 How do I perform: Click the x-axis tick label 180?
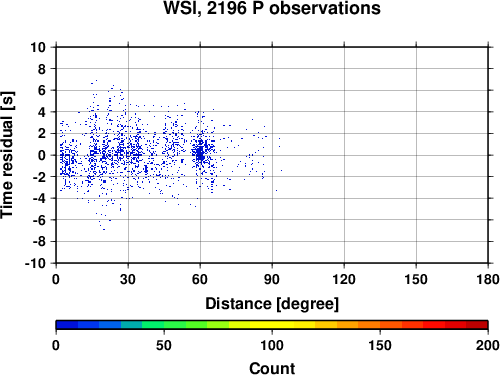[488, 279]
